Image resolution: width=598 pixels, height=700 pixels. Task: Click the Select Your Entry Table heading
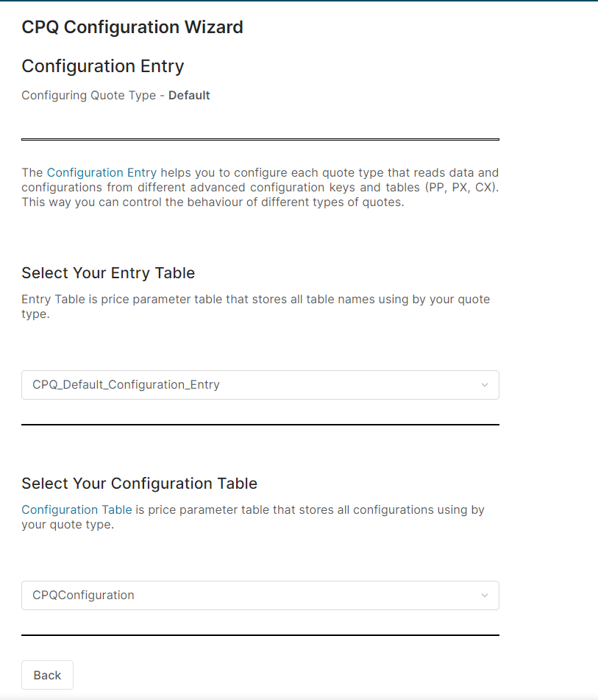click(108, 273)
